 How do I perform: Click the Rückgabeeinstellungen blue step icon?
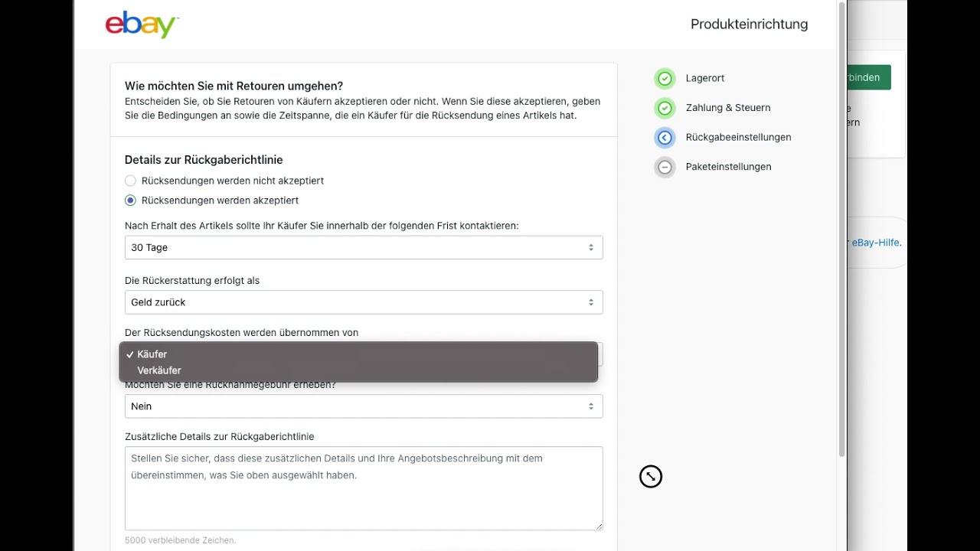665,138
